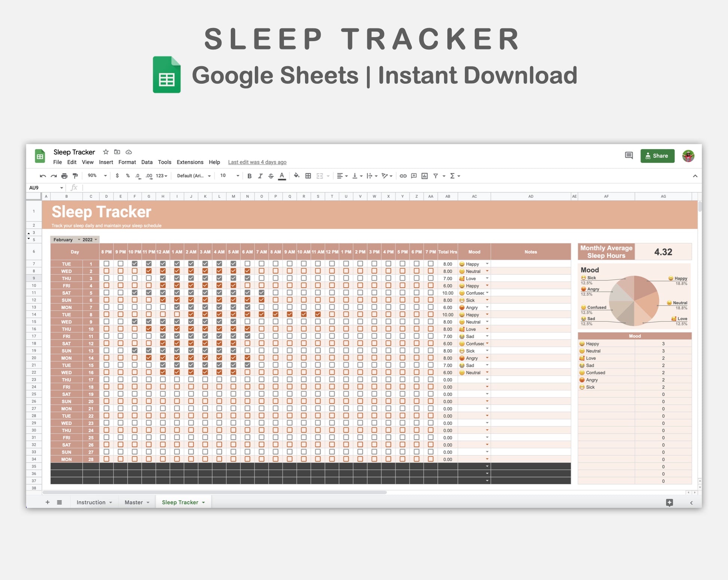728x580 pixels.
Task: Switch to the Master sheet tab
Action: 134,502
